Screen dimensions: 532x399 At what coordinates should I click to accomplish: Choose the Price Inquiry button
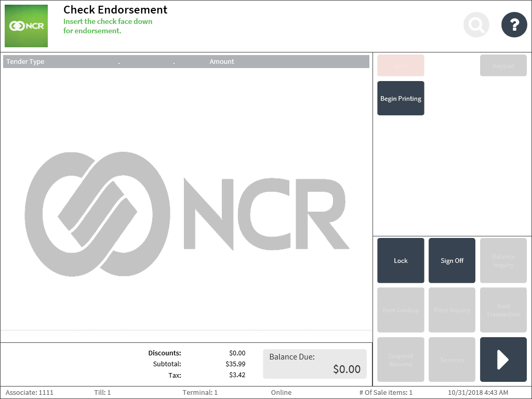pos(452,310)
